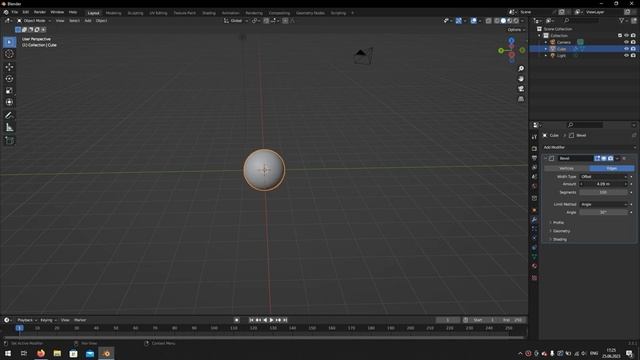
Task: Select the Rotate tool
Action: (9, 78)
